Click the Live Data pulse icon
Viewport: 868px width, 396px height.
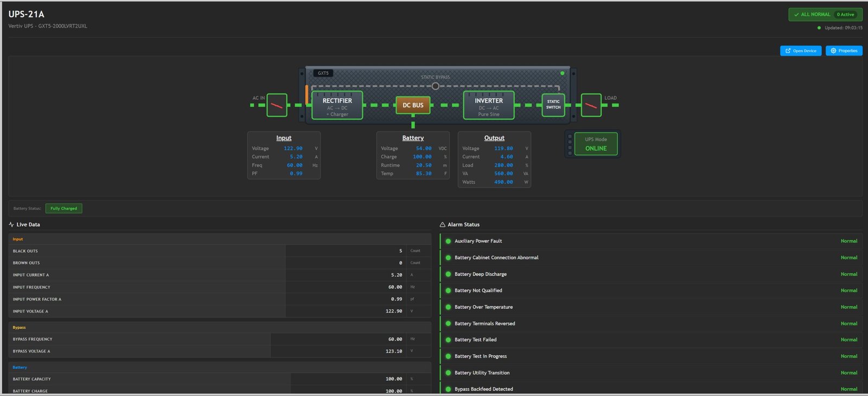(11, 225)
